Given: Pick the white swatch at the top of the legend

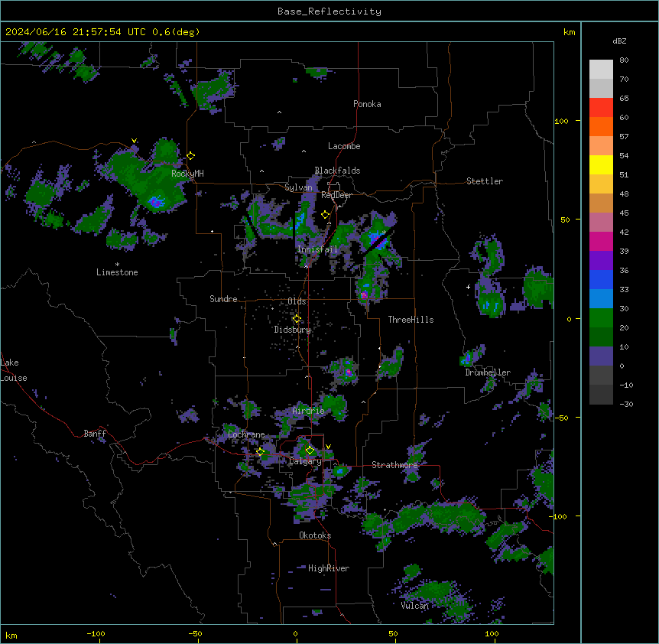Looking at the screenshot, I should point(601,70).
